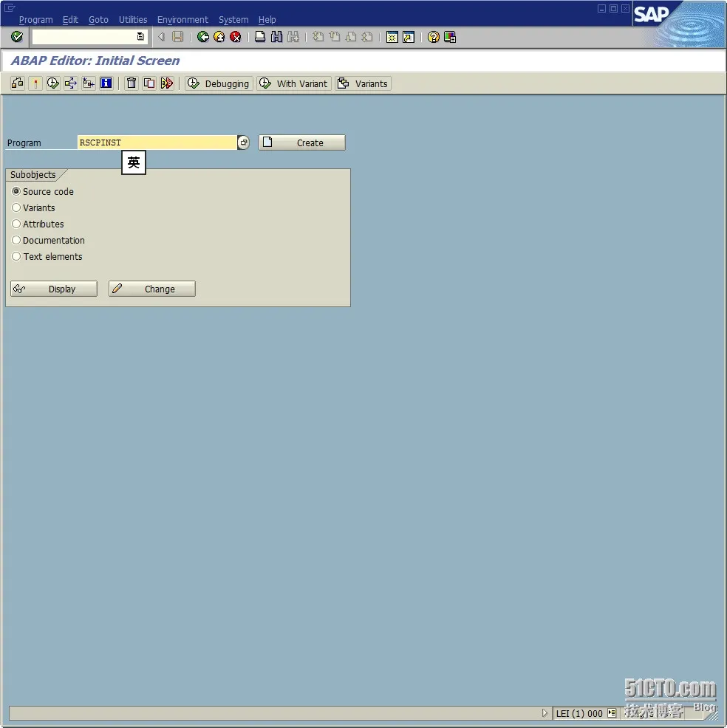Expand status bar with the triangle arrow

(x=545, y=712)
